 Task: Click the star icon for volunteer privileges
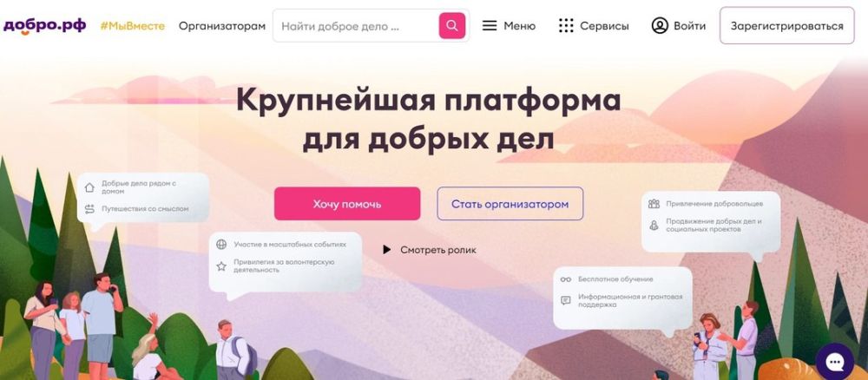coord(221,266)
